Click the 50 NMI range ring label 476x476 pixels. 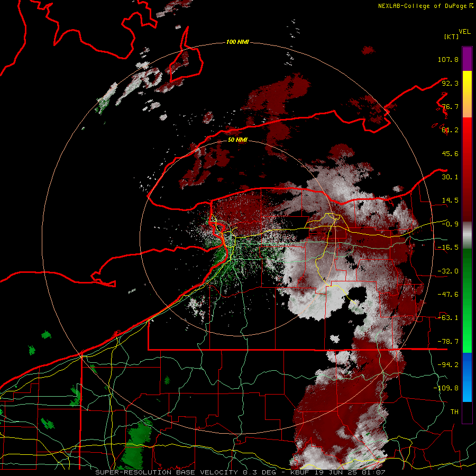237,140
